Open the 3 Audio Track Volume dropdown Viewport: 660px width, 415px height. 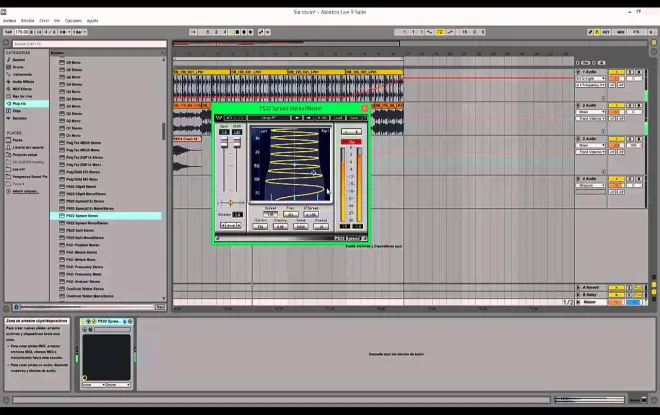coord(591,152)
